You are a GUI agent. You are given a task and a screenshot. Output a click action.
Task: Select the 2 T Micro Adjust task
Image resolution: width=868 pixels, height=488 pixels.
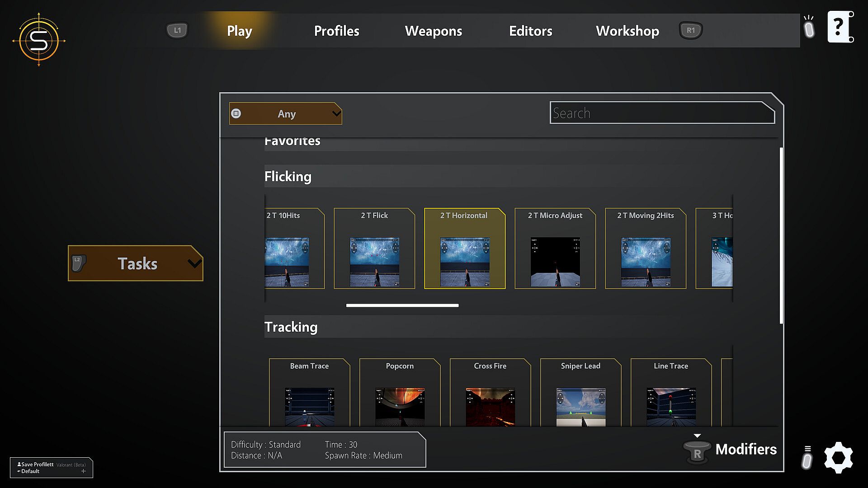(555, 249)
